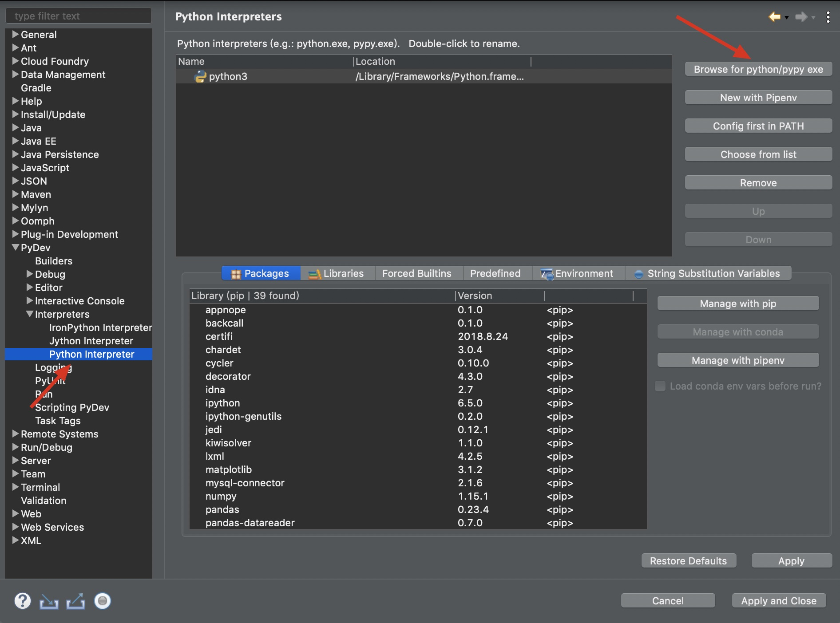
Task: Select Python Interpreter in the tree
Action: click(91, 354)
